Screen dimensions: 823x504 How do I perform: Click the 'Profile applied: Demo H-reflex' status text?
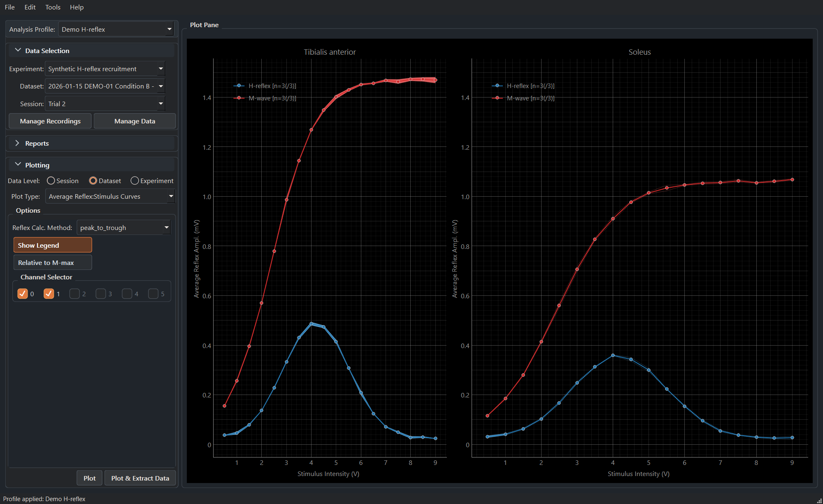click(44, 499)
